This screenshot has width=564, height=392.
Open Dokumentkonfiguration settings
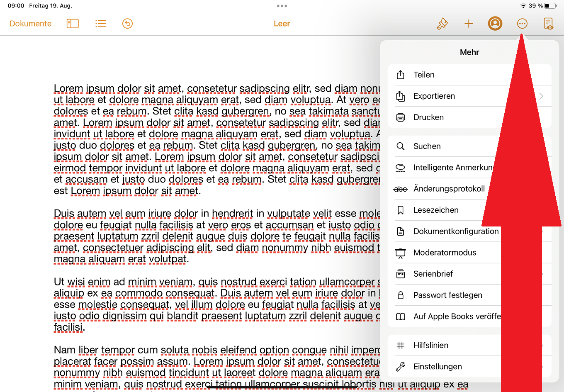tap(469, 231)
